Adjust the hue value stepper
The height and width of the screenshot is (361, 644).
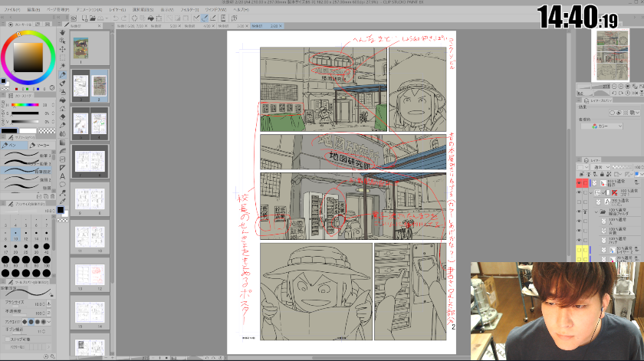[x=53, y=105]
